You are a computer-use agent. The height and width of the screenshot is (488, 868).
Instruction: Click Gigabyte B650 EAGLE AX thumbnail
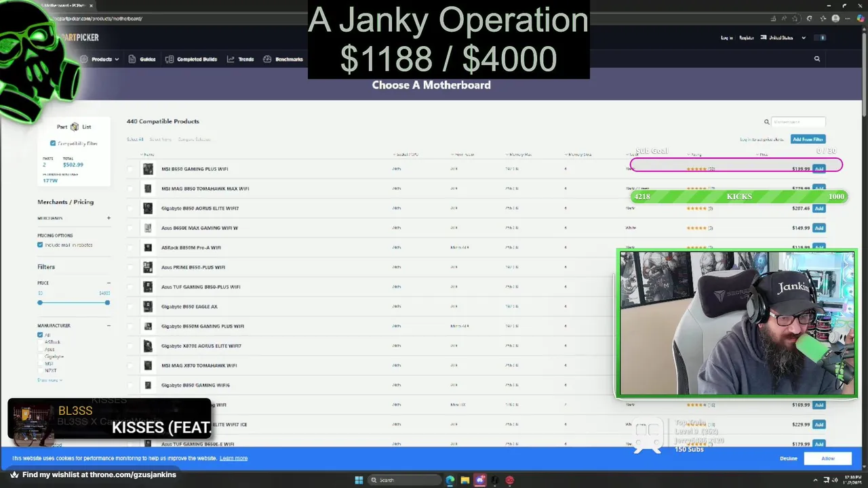click(148, 306)
